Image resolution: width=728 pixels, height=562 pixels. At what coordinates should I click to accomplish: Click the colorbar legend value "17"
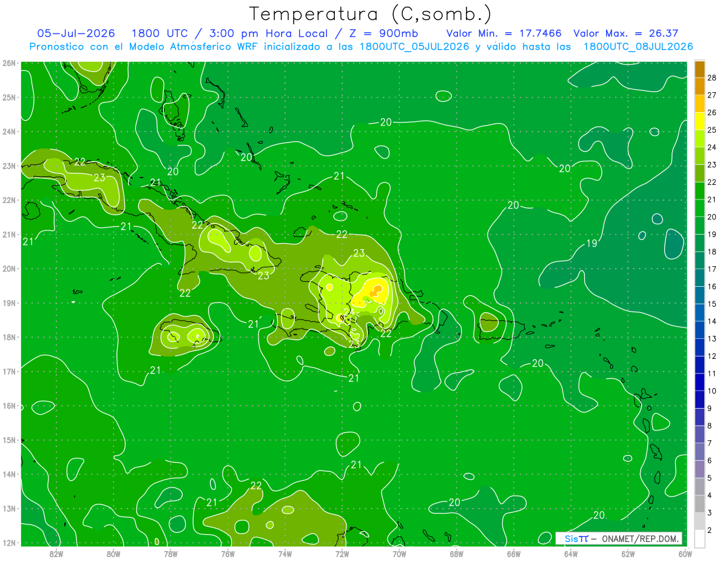712,269
